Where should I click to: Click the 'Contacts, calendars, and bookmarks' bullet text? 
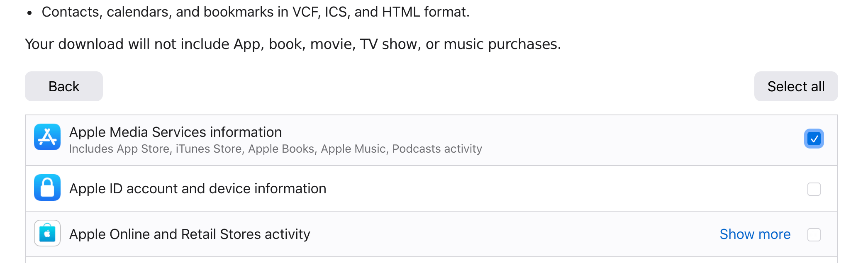pyautogui.click(x=255, y=12)
